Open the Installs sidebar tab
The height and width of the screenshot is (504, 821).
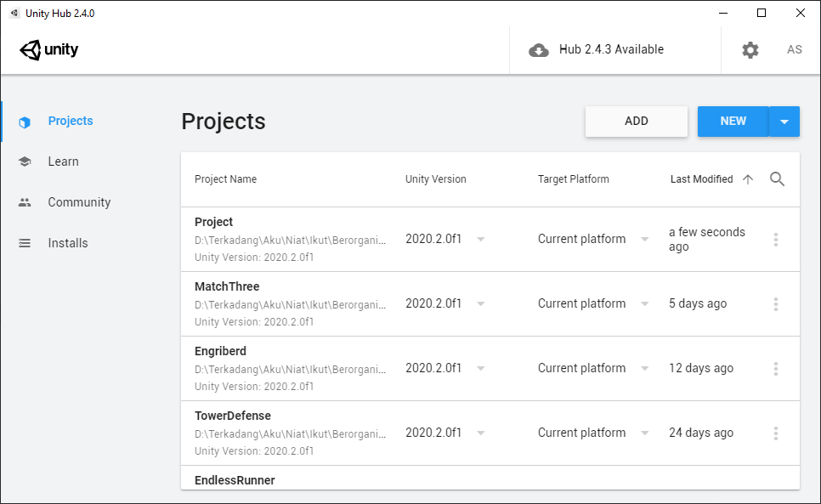[68, 243]
